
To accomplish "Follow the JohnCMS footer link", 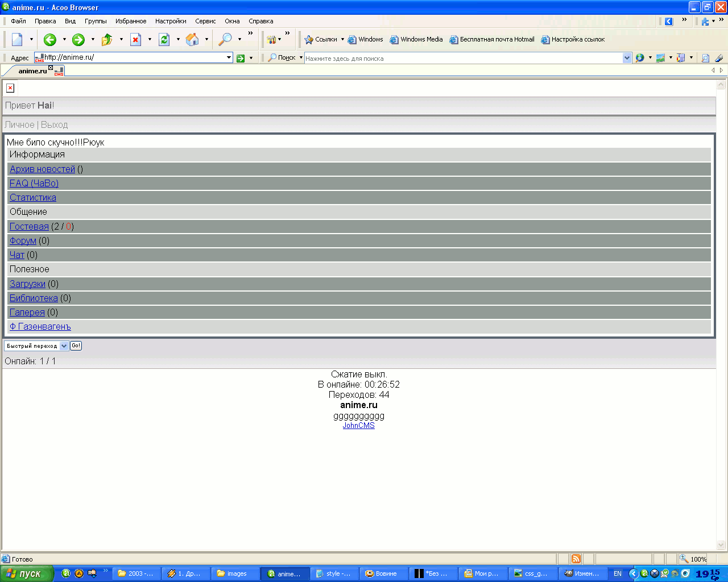I will 358,425.
